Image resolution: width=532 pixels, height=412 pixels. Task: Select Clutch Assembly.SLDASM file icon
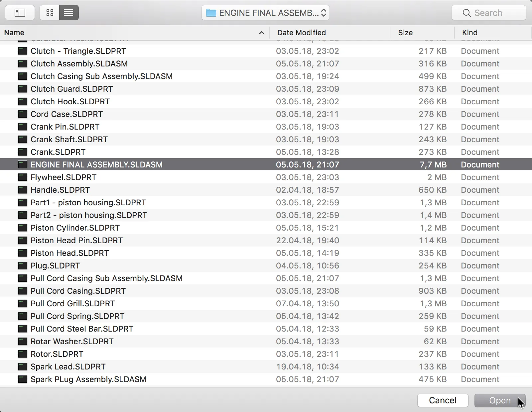[22, 63]
